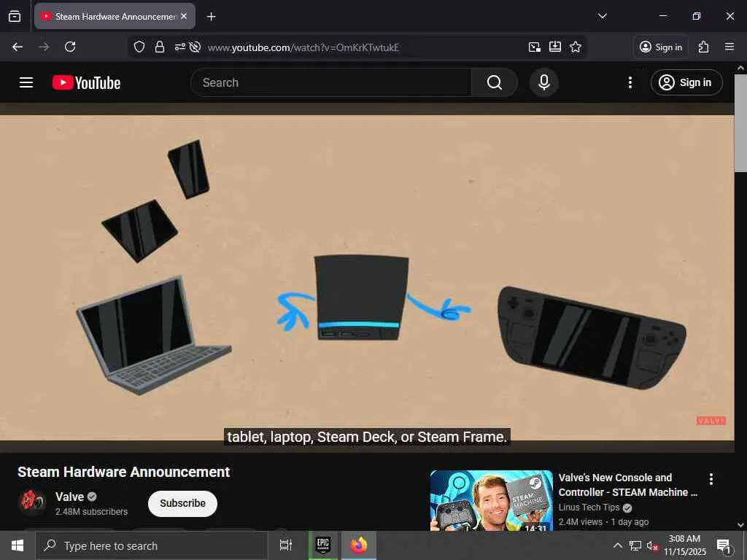
Task: Click the Firefox taskbar icon
Action: pyautogui.click(x=359, y=545)
